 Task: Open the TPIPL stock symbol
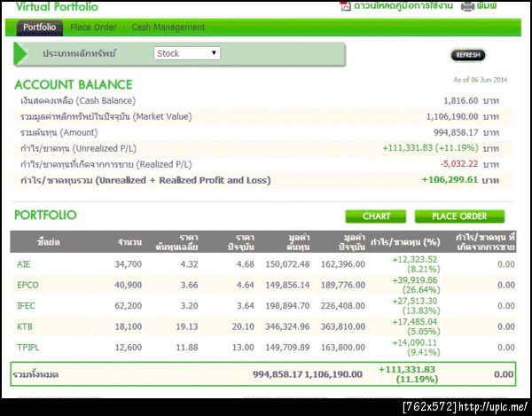click(x=28, y=348)
